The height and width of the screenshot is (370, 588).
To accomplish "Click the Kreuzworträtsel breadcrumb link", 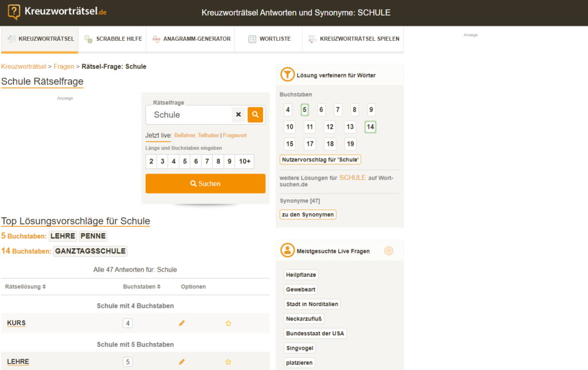I will (x=24, y=67).
